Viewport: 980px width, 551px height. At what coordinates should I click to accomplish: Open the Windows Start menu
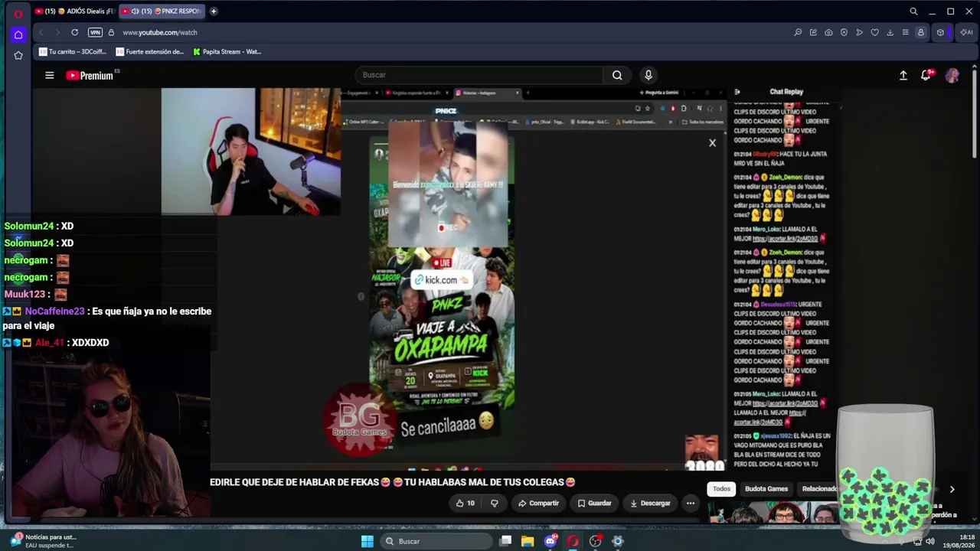coord(367,541)
